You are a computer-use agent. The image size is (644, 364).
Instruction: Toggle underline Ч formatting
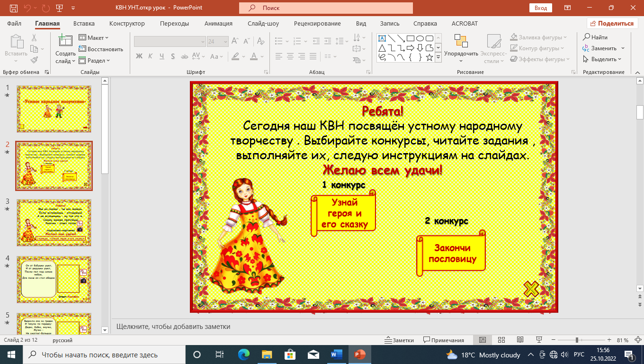point(162,56)
